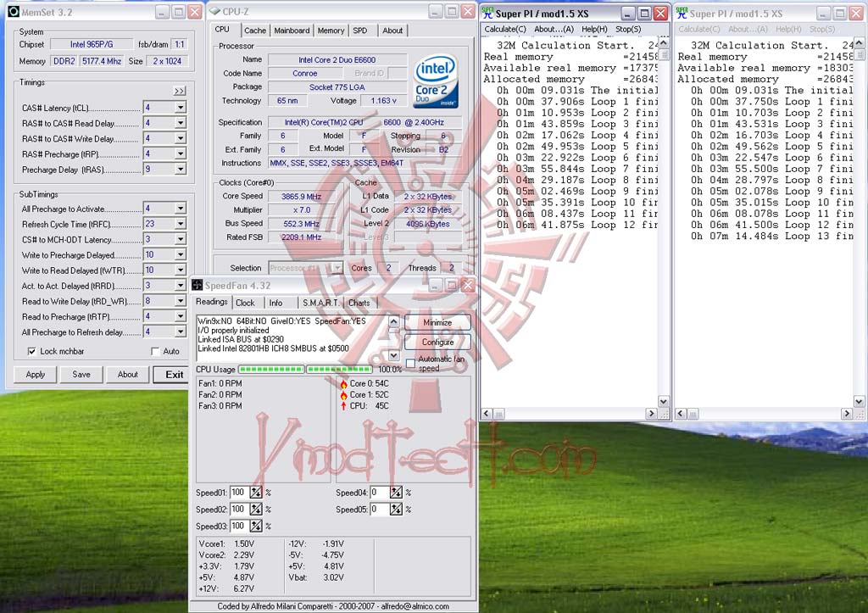Image resolution: width=868 pixels, height=613 pixels.
Task: Click second Super PI horizontal scroll right arrow
Action: pos(847,414)
